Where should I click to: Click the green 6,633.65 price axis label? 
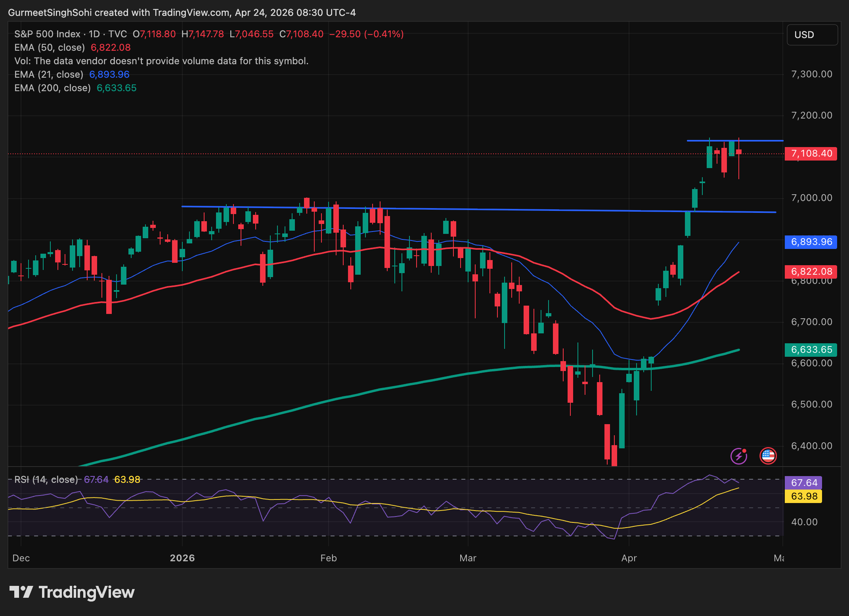811,350
